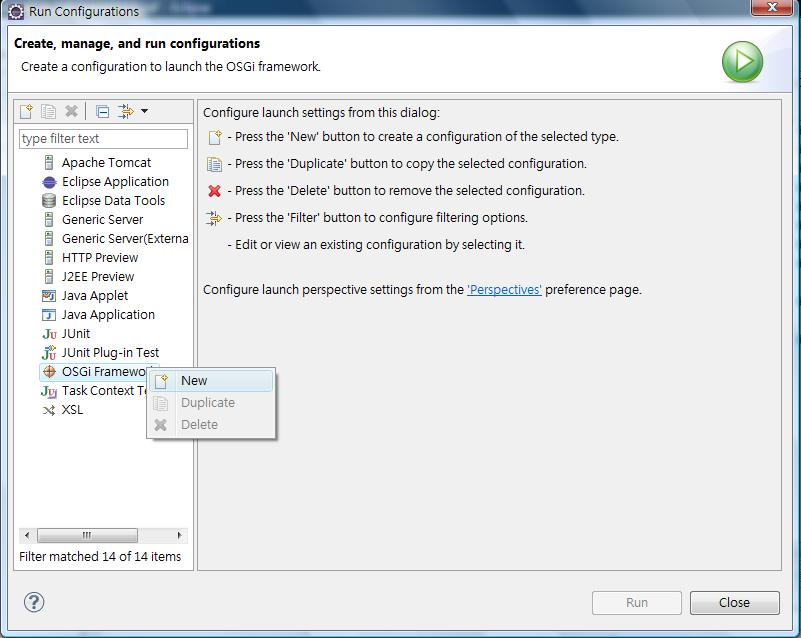Close the Run Configurations dialog window
Screen dimensions: 801x638
[773, 7]
